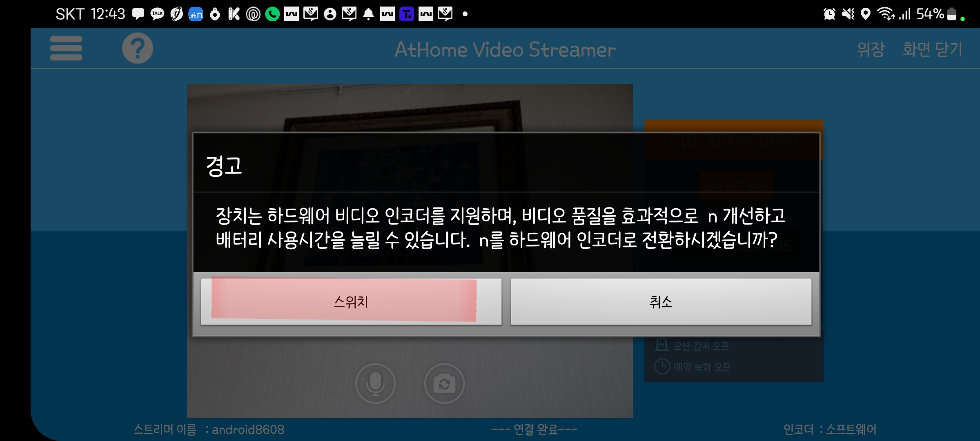Tap the microphone icon

[375, 383]
